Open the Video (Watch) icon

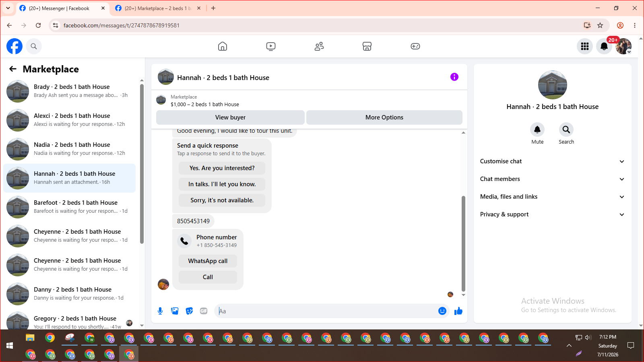pos(271,46)
